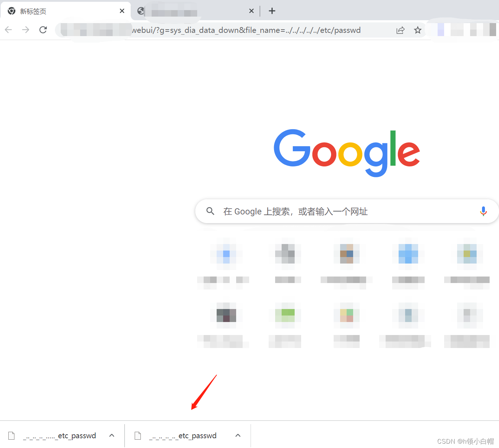The height and width of the screenshot is (448, 499).
Task: Open a new tab with the plus button
Action: pos(272,11)
